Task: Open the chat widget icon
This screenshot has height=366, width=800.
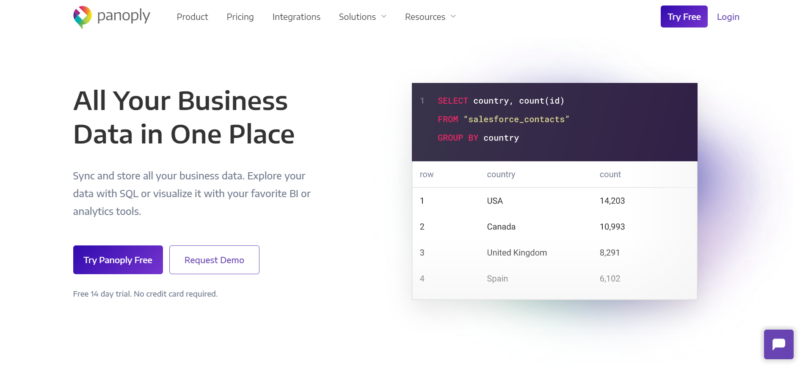Action: [x=779, y=344]
